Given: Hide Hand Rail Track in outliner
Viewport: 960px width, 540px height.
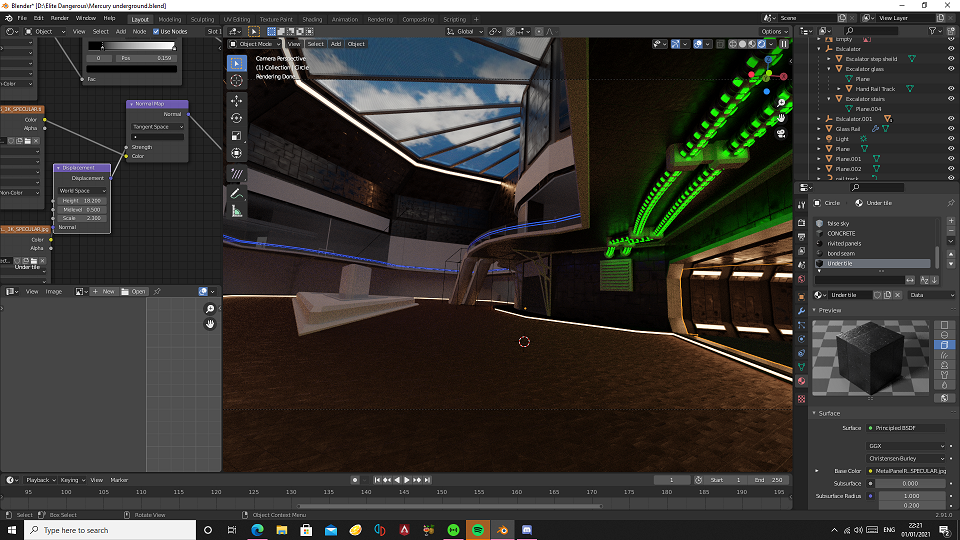Looking at the screenshot, I should (951, 89).
